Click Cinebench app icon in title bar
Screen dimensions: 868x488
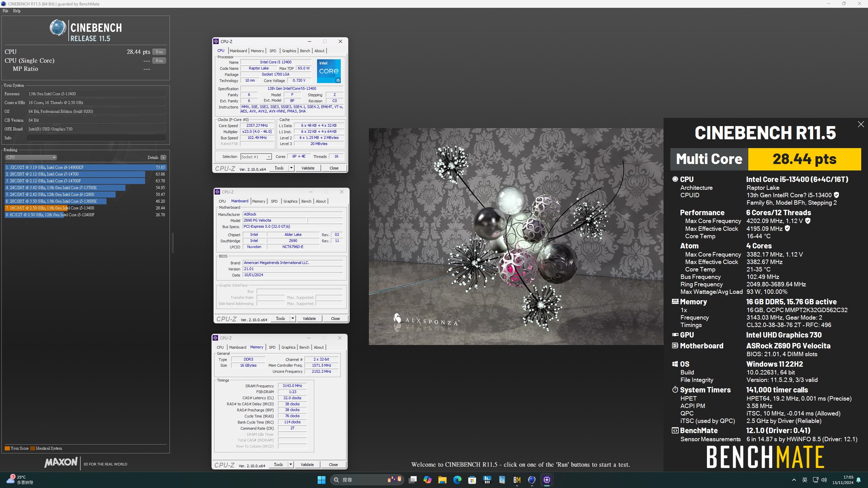coord(4,4)
